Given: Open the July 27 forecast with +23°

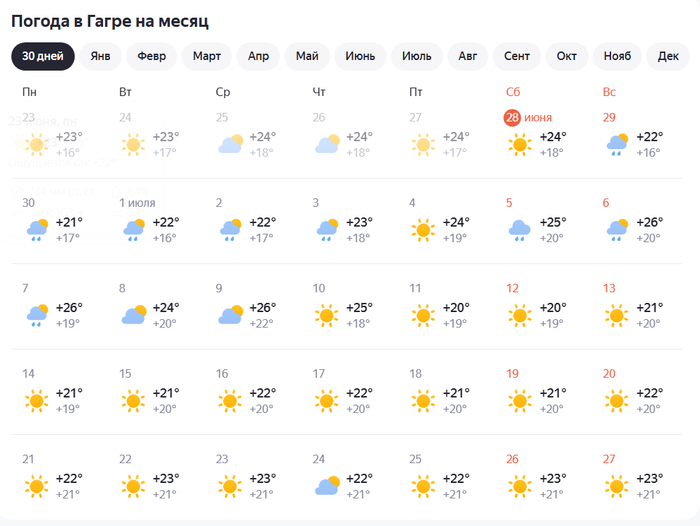Looking at the screenshot, I should point(634,477).
